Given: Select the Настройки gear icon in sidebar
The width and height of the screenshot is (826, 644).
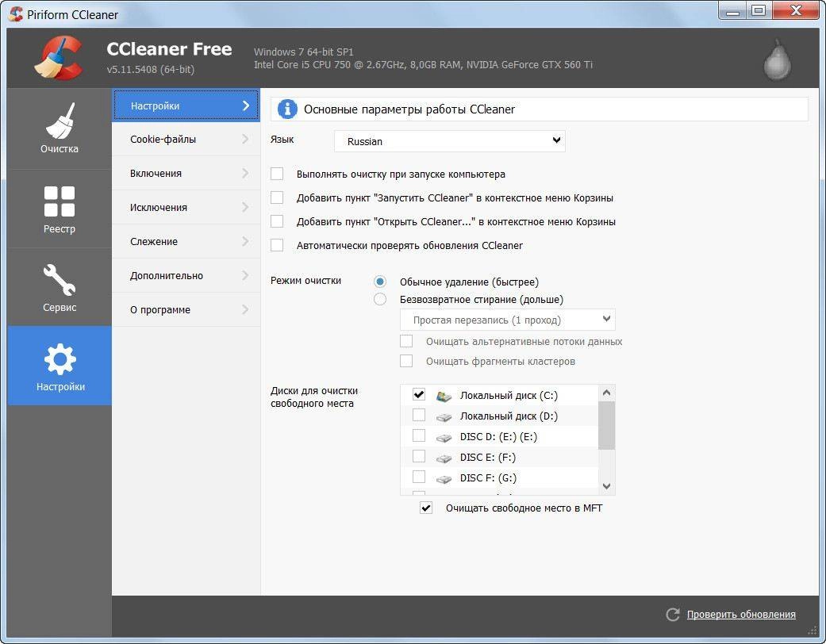Looking at the screenshot, I should (x=60, y=358).
